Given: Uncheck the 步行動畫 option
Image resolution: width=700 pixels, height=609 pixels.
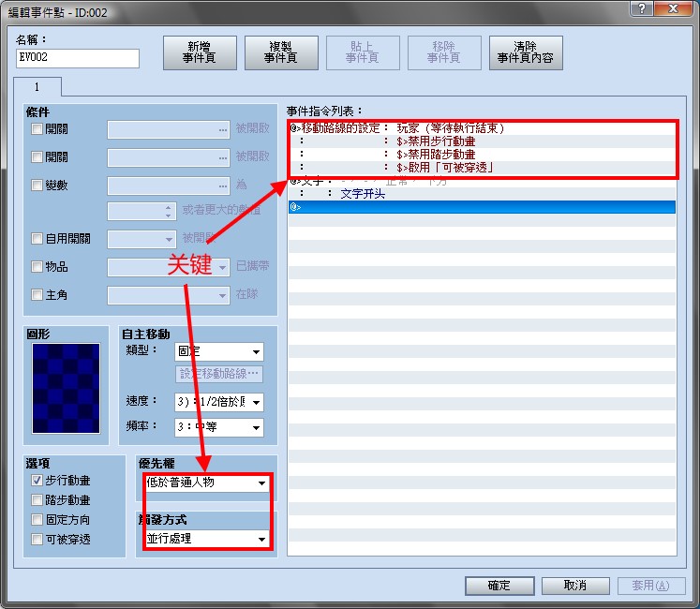Looking at the screenshot, I should (x=37, y=480).
